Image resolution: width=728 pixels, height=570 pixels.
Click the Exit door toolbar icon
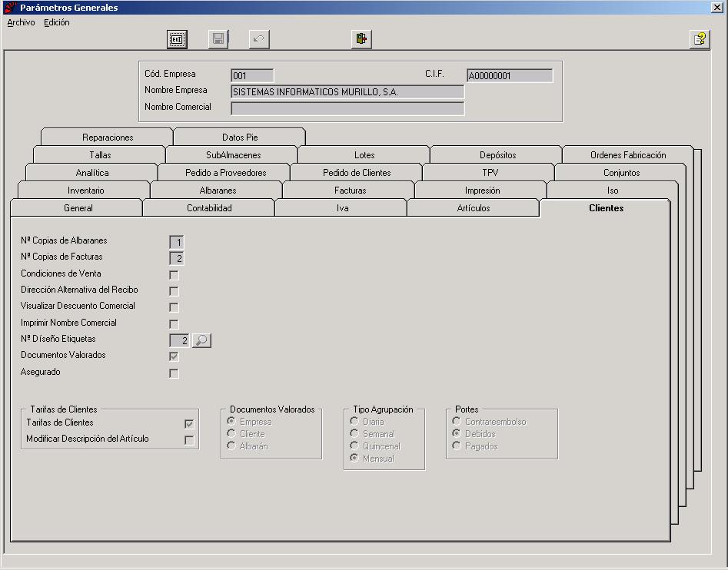tap(361, 39)
